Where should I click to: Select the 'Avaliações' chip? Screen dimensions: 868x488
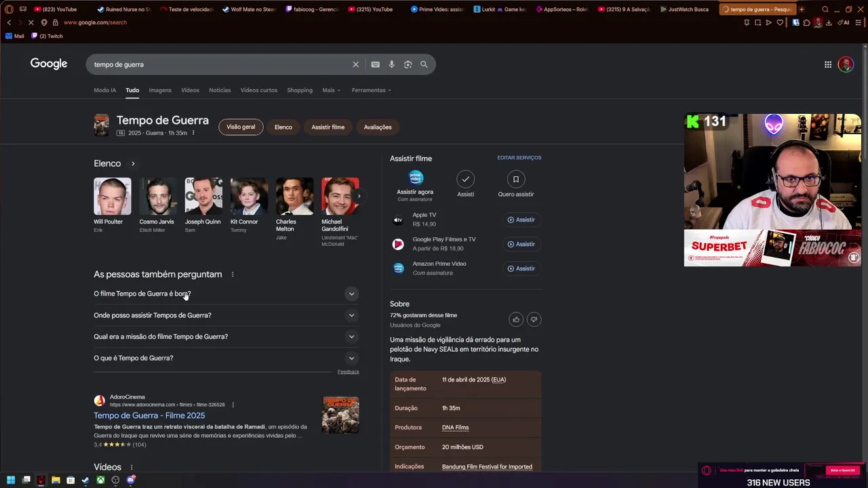click(378, 127)
